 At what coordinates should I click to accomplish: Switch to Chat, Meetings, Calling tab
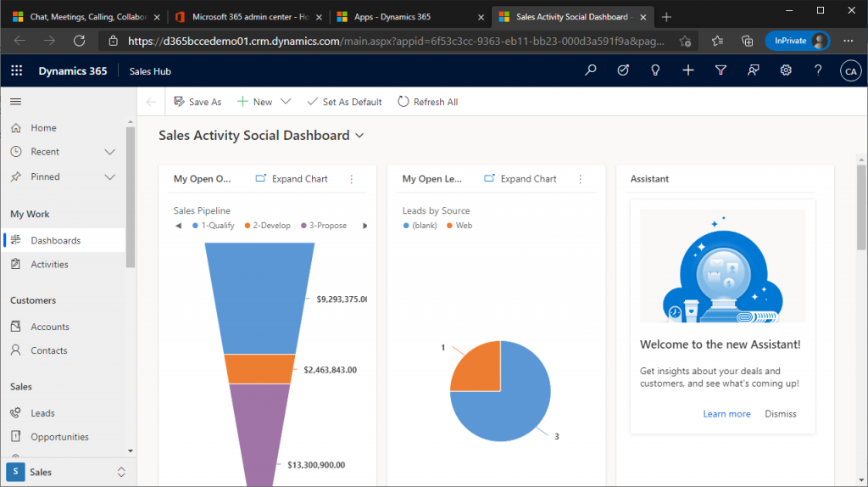[86, 17]
